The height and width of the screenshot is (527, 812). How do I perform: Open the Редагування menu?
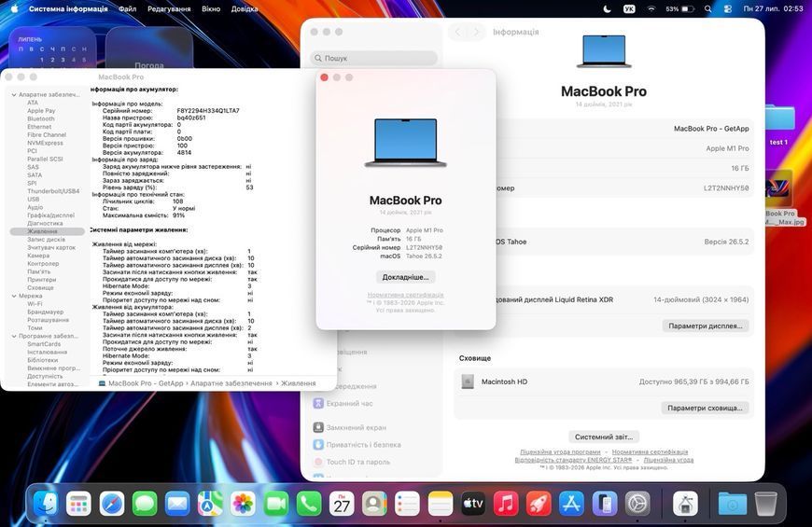tap(169, 8)
